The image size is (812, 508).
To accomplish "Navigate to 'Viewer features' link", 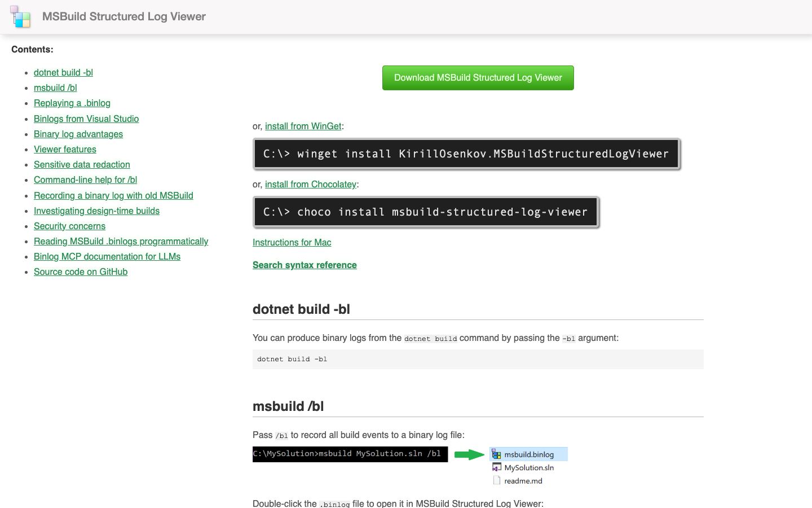I will 65,150.
